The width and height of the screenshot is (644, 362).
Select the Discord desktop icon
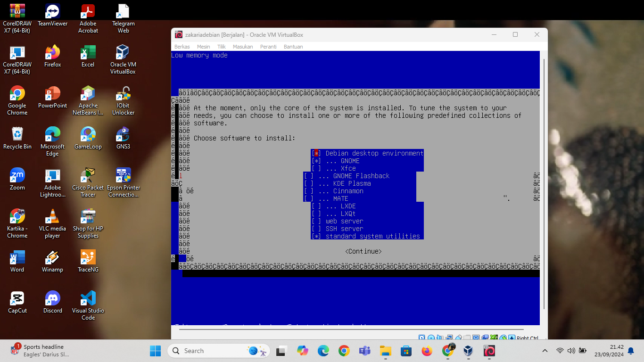tap(52, 303)
